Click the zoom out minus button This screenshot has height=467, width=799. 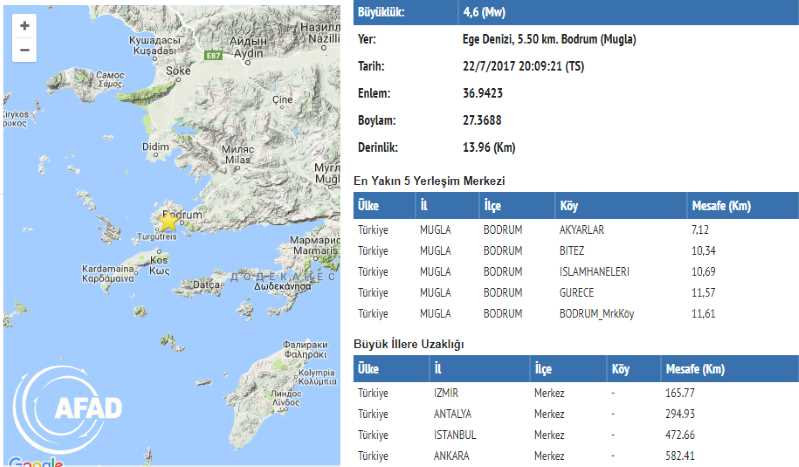click(24, 50)
